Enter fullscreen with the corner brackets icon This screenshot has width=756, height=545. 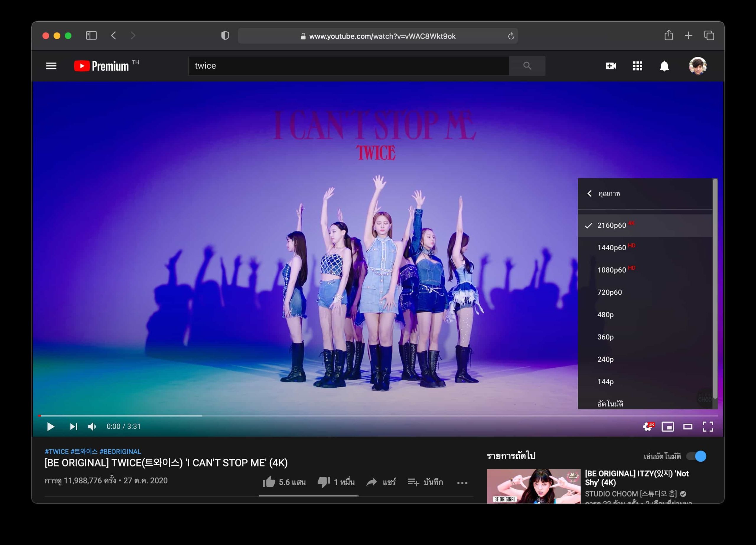pos(708,426)
